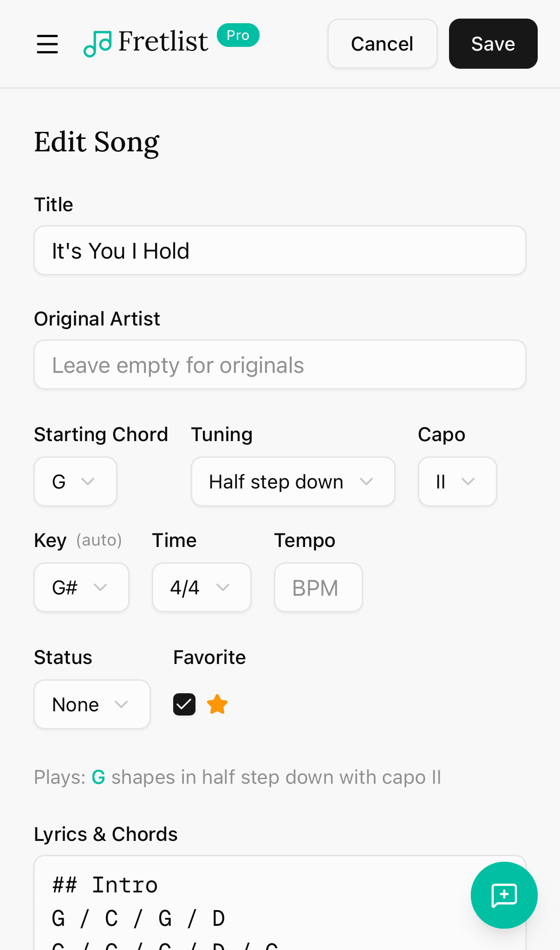Click the Edit Song page heading
The height and width of the screenshot is (950, 560).
pyautogui.click(x=97, y=142)
